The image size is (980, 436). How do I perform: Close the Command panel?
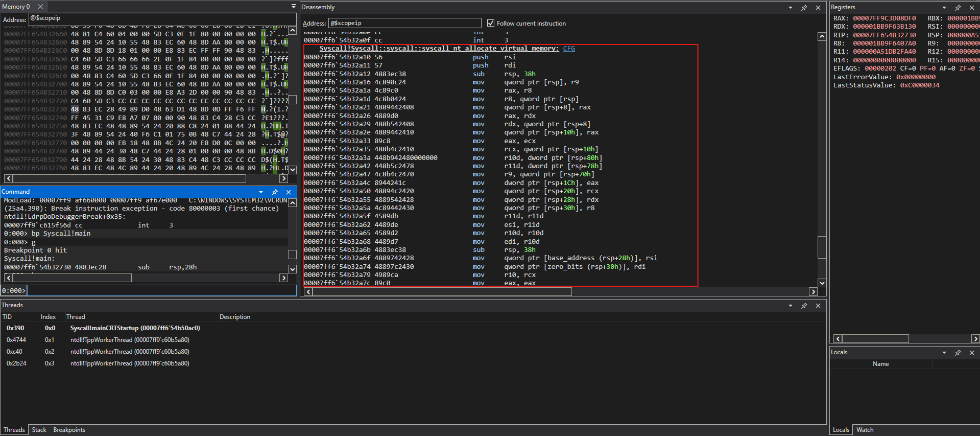coord(289,192)
